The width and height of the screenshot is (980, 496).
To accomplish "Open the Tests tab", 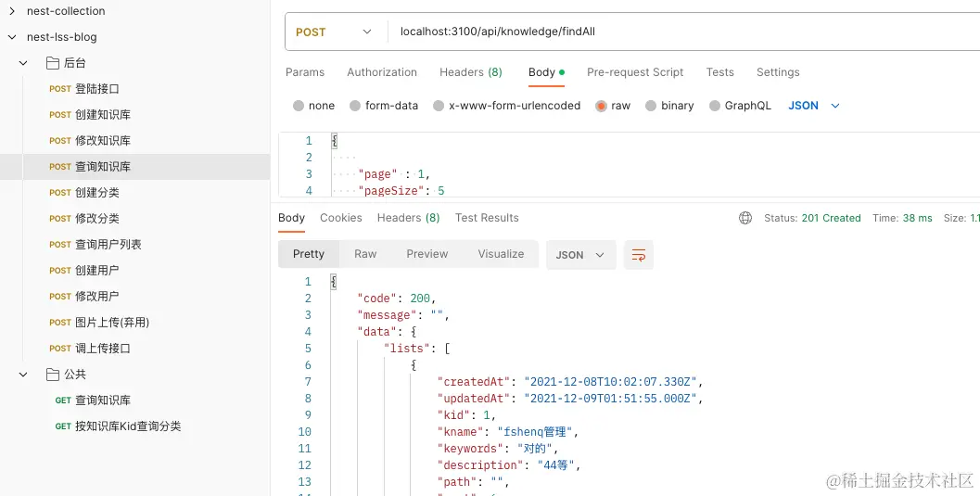I will point(720,71).
